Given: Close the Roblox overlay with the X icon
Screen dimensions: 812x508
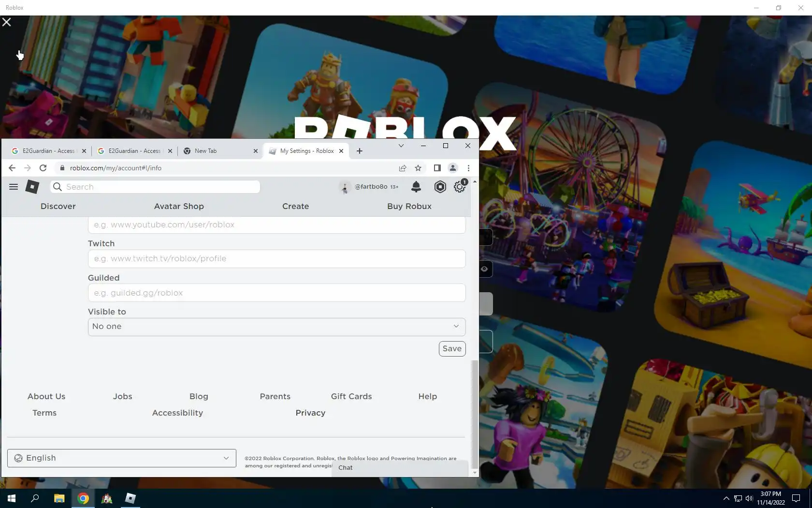Looking at the screenshot, I should pos(7,22).
